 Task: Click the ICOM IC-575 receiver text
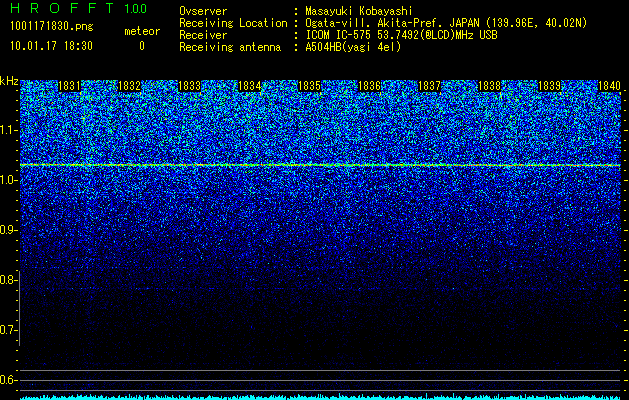pyautogui.click(x=401, y=35)
